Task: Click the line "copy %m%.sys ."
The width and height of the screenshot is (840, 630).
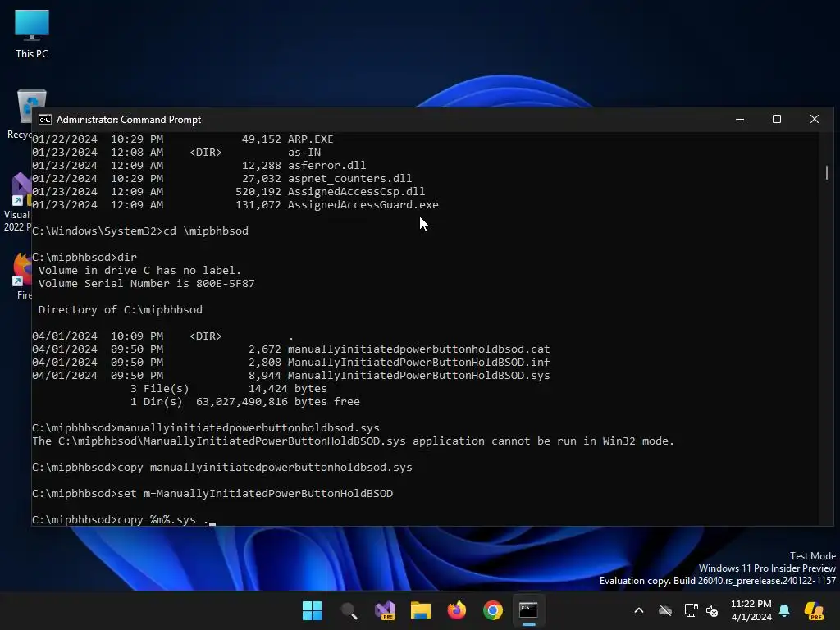Action: point(123,519)
